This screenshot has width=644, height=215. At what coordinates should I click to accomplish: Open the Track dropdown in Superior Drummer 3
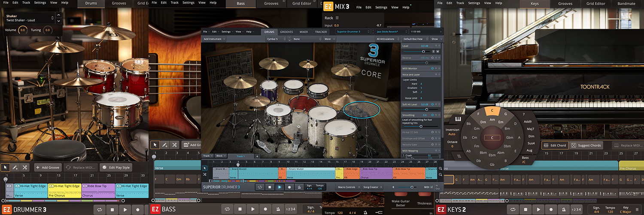tap(208, 156)
